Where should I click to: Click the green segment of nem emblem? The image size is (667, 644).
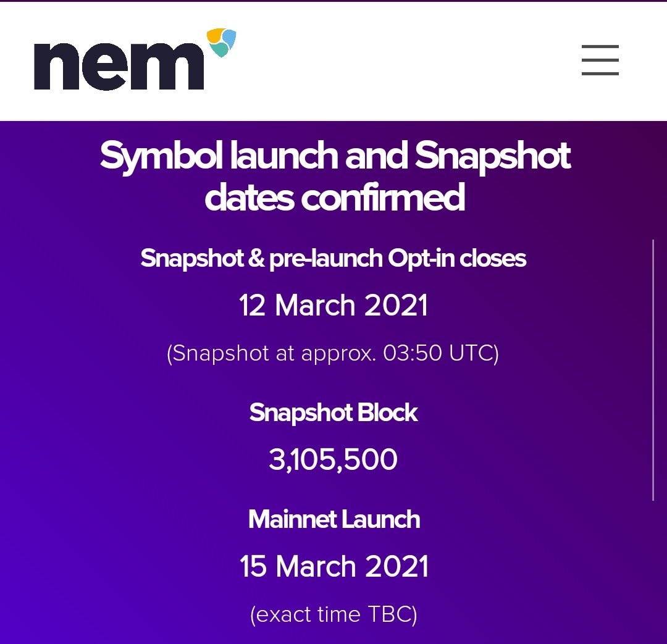[x=221, y=49]
